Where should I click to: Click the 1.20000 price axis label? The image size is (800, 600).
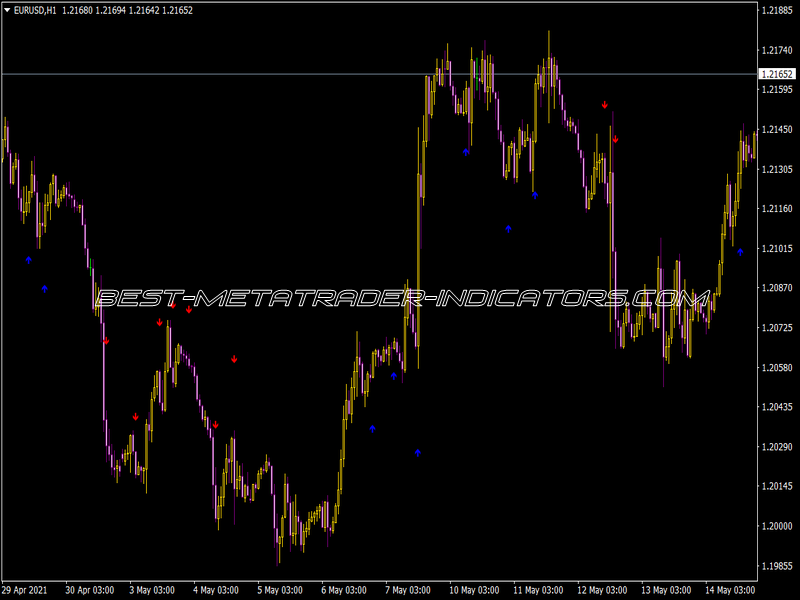pos(777,526)
